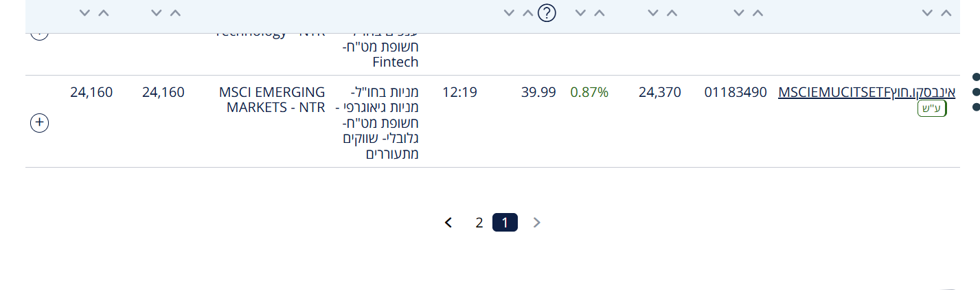980x290 pixels.
Task: Click the 12:19 time cell
Action: click(x=459, y=92)
